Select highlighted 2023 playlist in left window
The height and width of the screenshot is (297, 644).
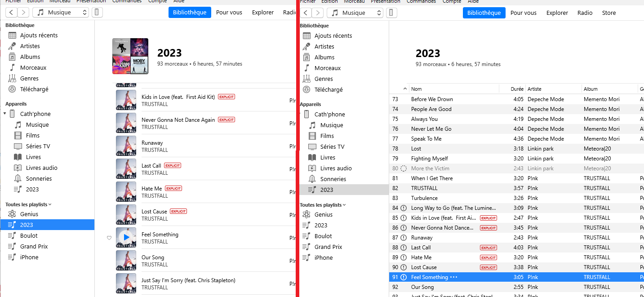(x=47, y=225)
